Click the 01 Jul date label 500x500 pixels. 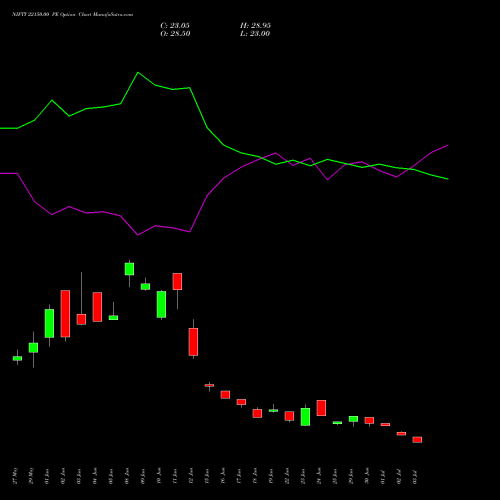383,477
